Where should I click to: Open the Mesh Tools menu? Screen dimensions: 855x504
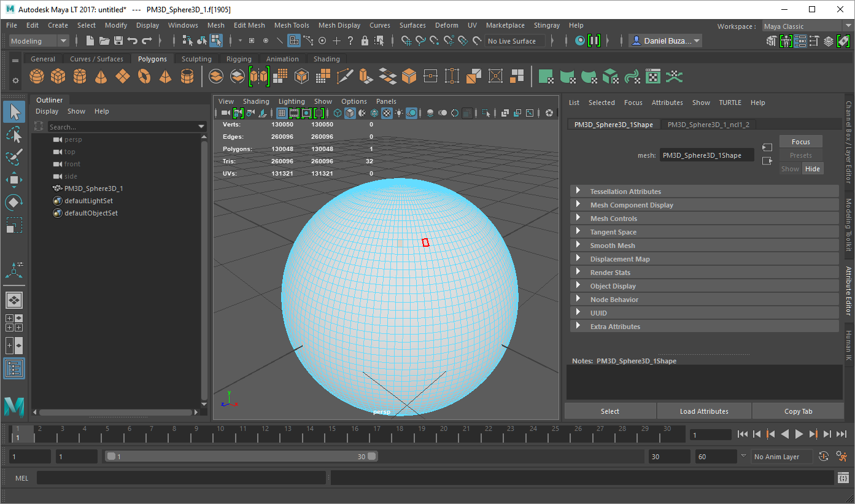pyautogui.click(x=292, y=25)
